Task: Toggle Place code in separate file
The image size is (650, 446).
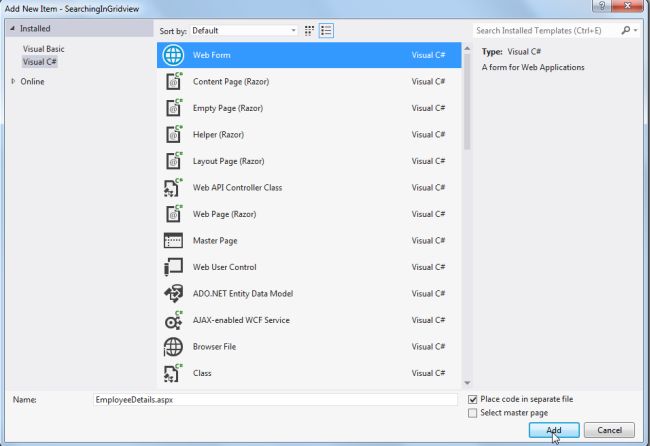Action: click(x=472, y=399)
